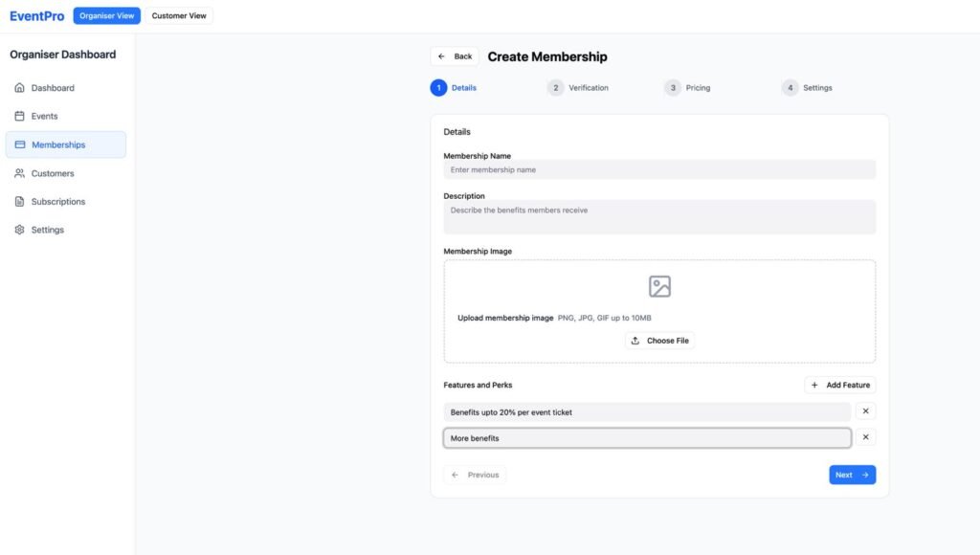Jump to step 2 Verification

(578, 88)
